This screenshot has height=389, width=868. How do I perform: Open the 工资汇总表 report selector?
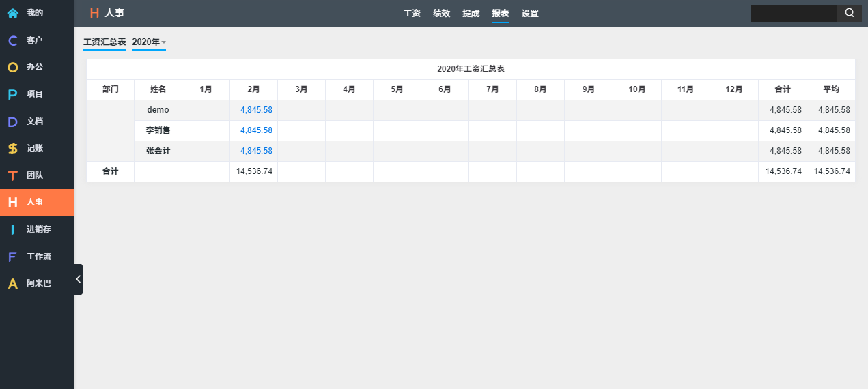pos(104,42)
